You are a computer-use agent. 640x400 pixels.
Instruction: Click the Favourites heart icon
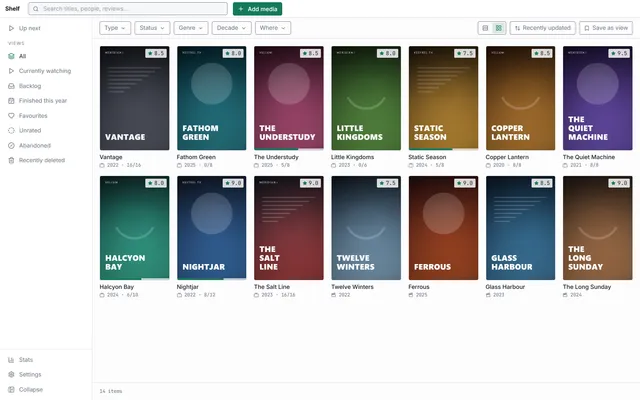click(x=11, y=116)
